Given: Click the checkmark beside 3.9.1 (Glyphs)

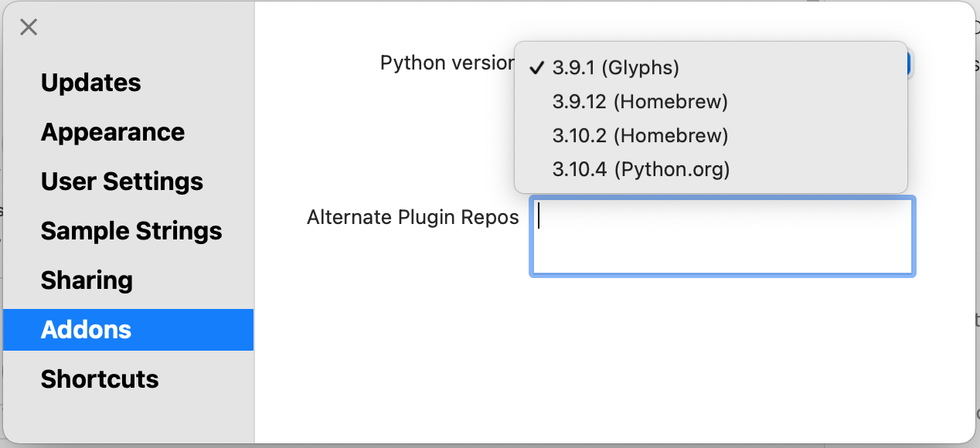Looking at the screenshot, I should (x=536, y=68).
